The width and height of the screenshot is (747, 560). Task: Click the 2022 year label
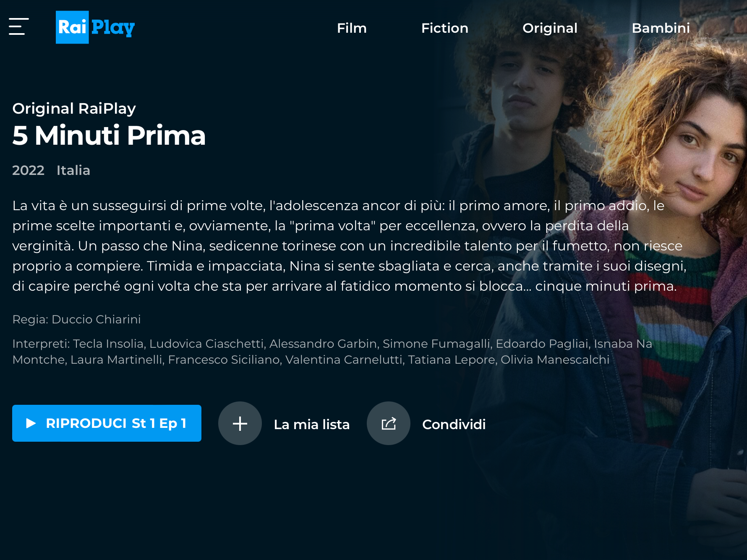pyautogui.click(x=28, y=170)
